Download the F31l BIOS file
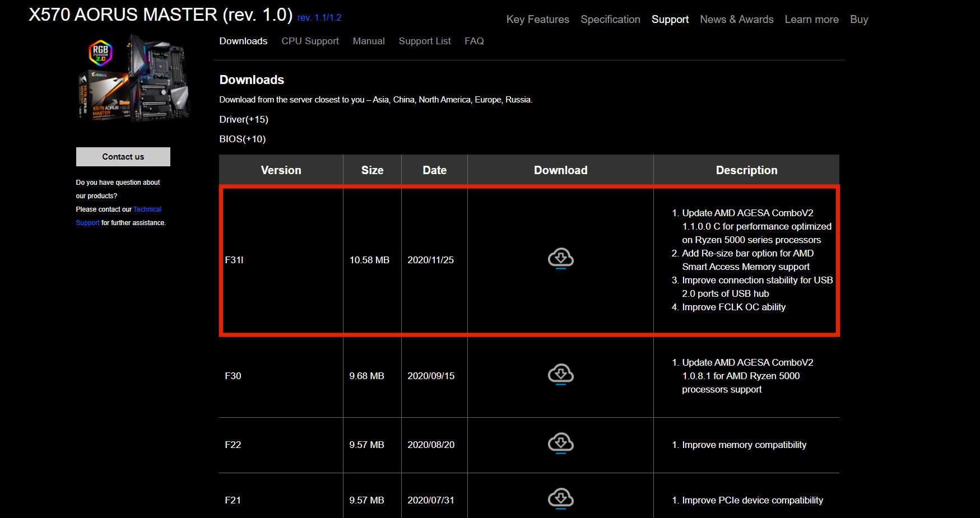Viewport: 980px width, 518px height. point(560,259)
